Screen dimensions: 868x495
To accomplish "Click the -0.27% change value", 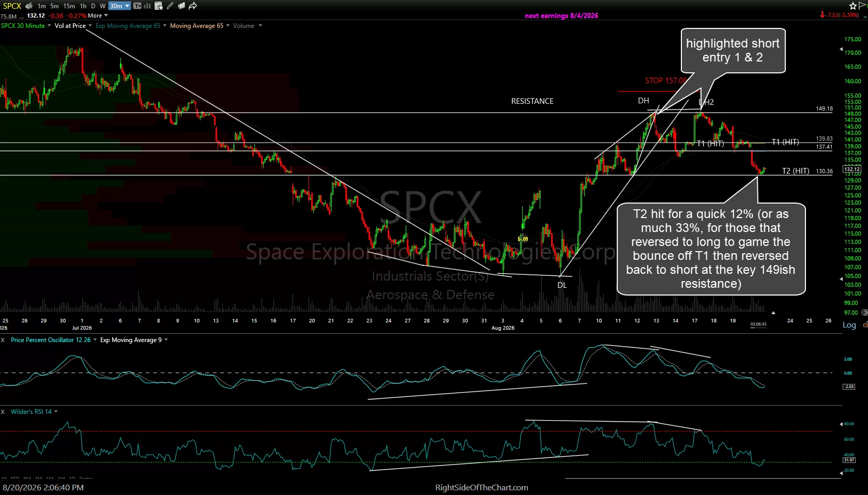I will 77,16.
